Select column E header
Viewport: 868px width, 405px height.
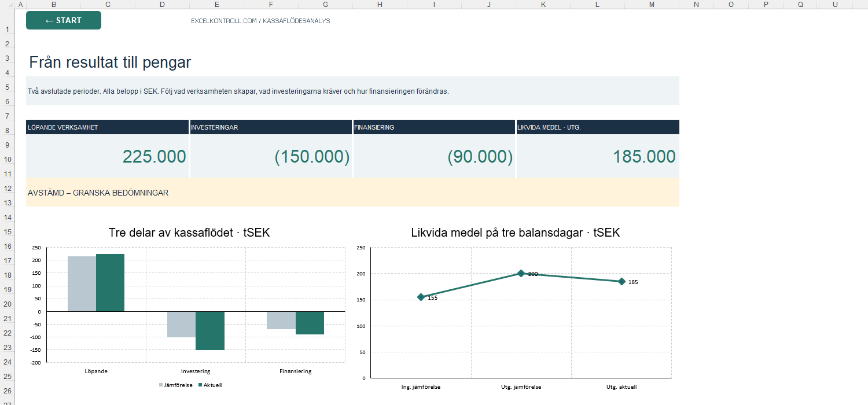click(216, 5)
